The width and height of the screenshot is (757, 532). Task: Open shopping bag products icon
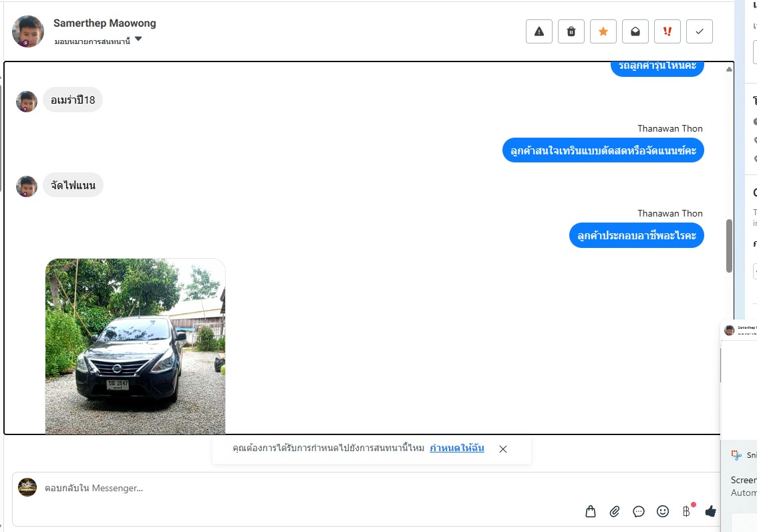(591, 511)
